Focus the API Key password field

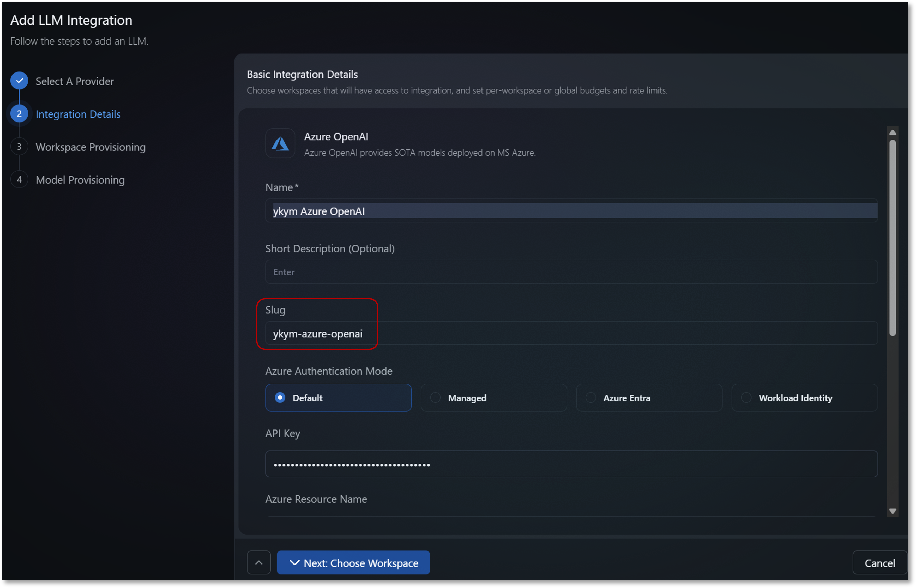click(x=572, y=464)
